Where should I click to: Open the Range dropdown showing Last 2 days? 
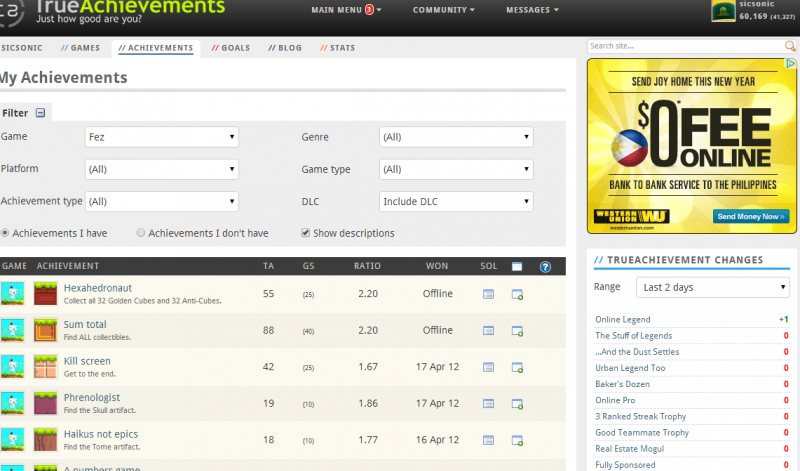tap(713, 287)
